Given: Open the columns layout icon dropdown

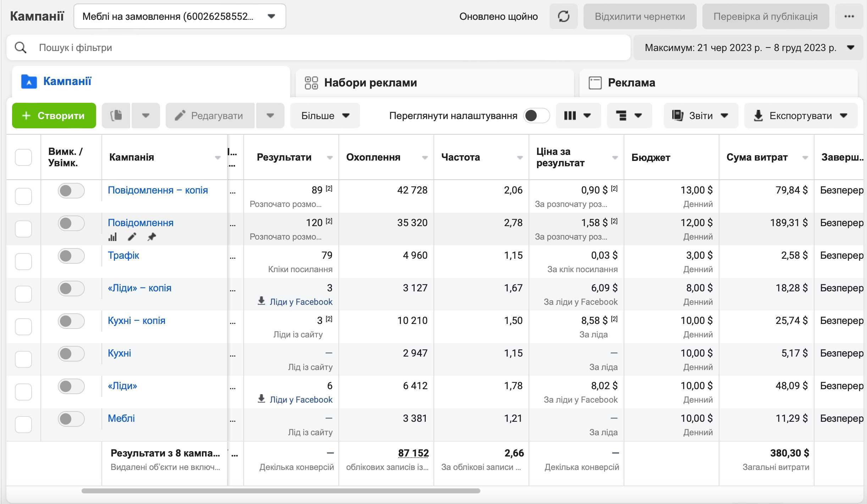Looking at the screenshot, I should point(578,116).
